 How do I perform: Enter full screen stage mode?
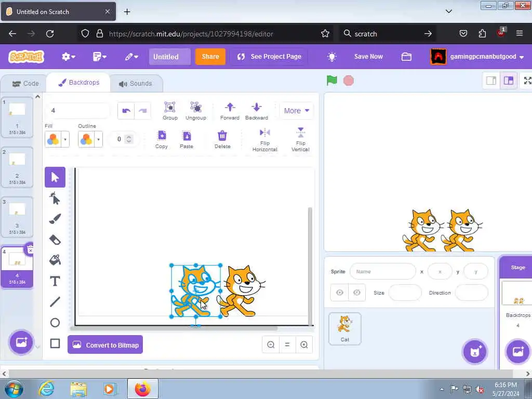coord(527,81)
